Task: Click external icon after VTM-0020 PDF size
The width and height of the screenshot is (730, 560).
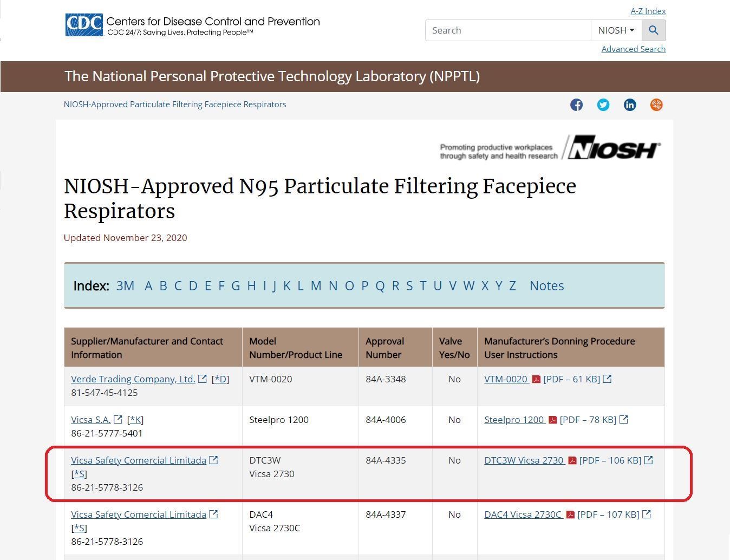Action: point(608,379)
